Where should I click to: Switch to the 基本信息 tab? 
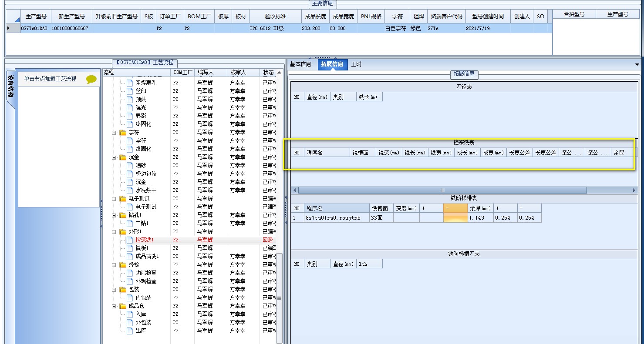coord(300,64)
